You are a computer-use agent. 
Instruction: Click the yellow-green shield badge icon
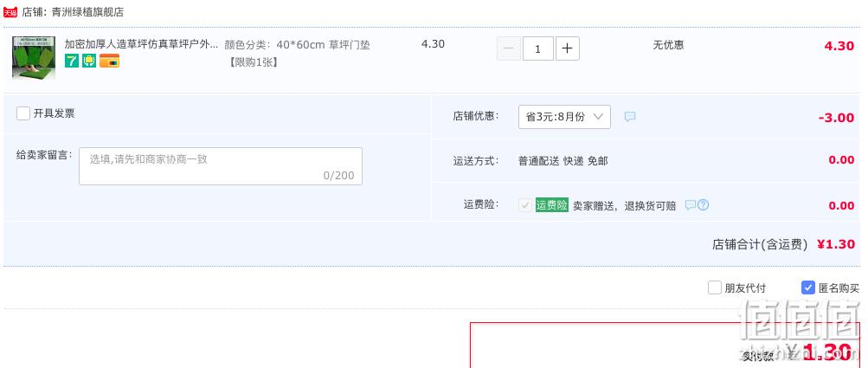tap(89, 61)
